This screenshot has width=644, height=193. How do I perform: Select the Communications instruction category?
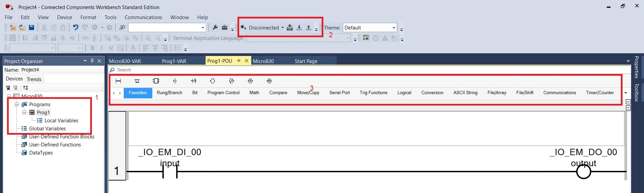pos(559,93)
